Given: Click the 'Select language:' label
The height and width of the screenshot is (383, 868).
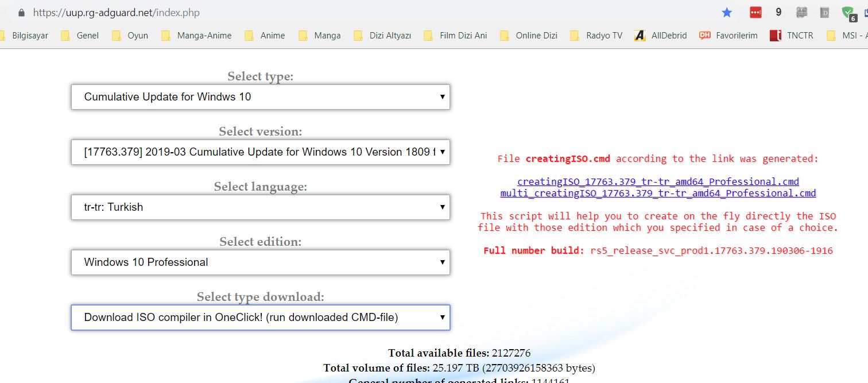Looking at the screenshot, I should [261, 187].
